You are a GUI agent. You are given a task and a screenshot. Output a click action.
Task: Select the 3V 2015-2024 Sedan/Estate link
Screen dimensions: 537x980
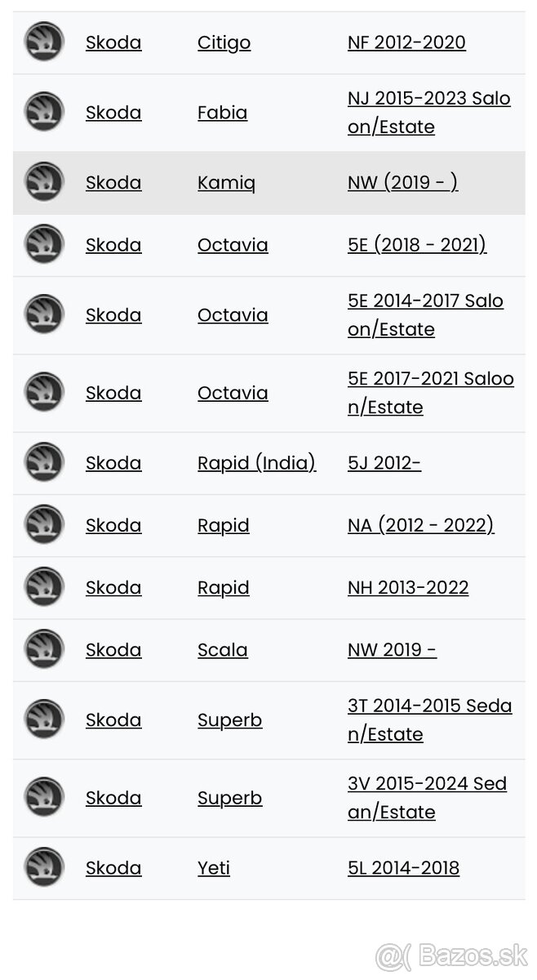point(427,797)
